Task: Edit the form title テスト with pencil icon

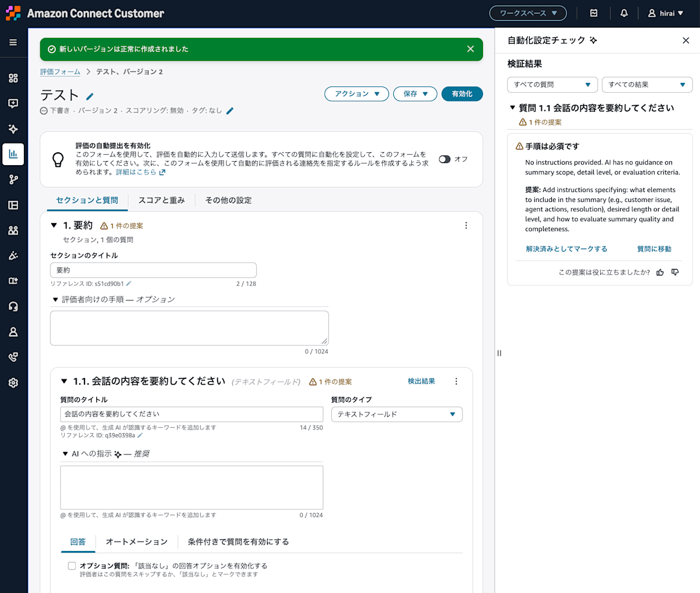Action: (90, 96)
